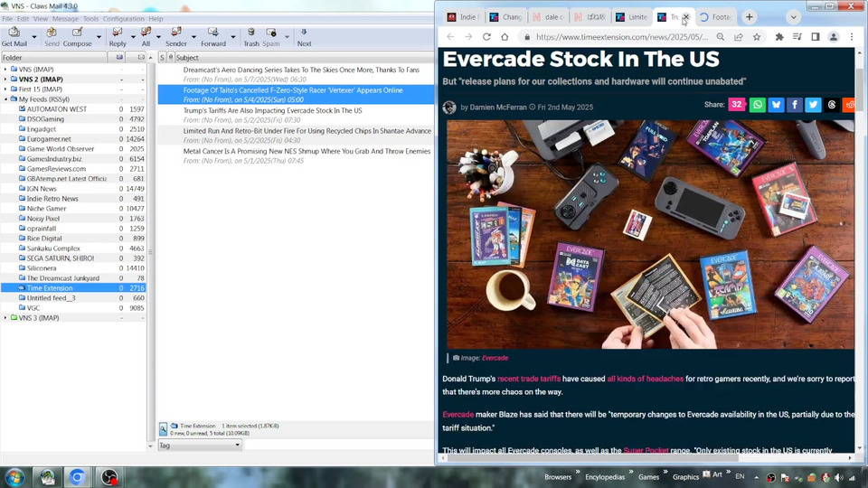Image resolution: width=868 pixels, height=488 pixels.
Task: Switch to the Limite browser tab
Action: [x=632, y=17]
